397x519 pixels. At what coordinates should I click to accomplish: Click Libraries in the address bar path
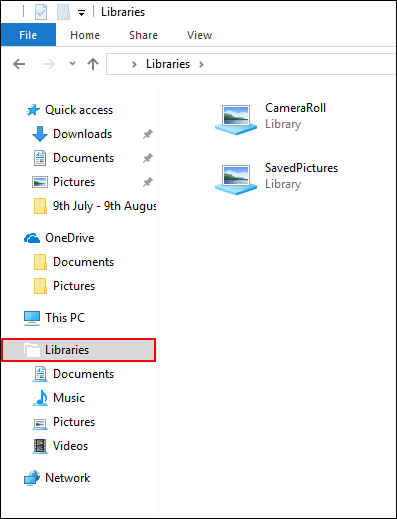coord(168,64)
